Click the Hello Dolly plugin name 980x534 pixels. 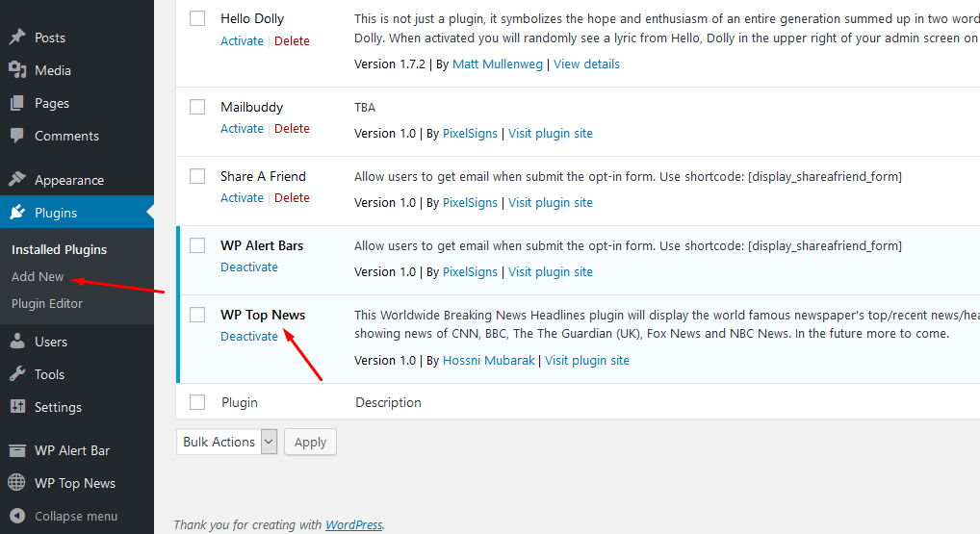coord(252,18)
